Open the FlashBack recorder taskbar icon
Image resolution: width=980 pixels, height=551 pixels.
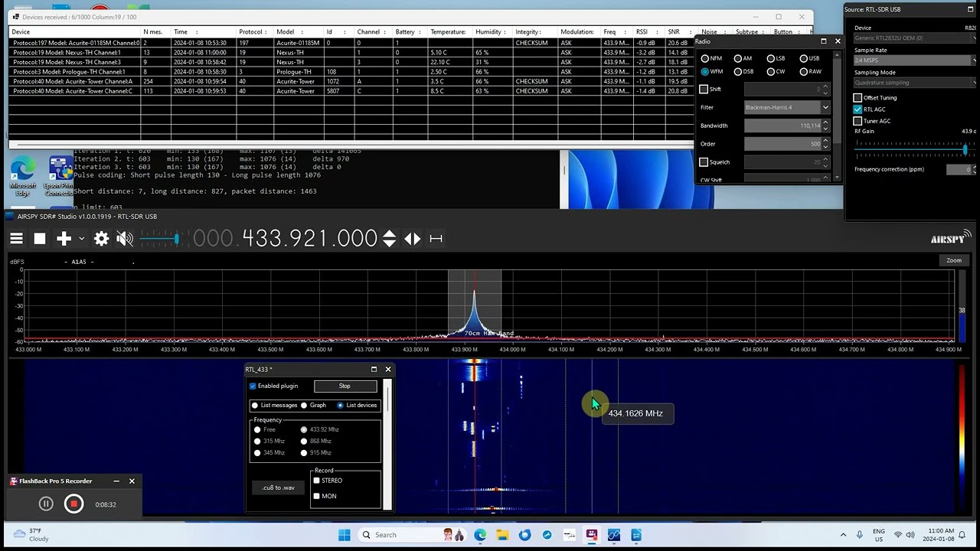pos(592,535)
